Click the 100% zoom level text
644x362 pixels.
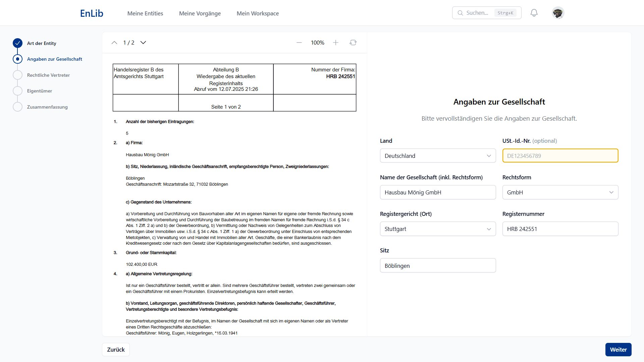point(317,43)
